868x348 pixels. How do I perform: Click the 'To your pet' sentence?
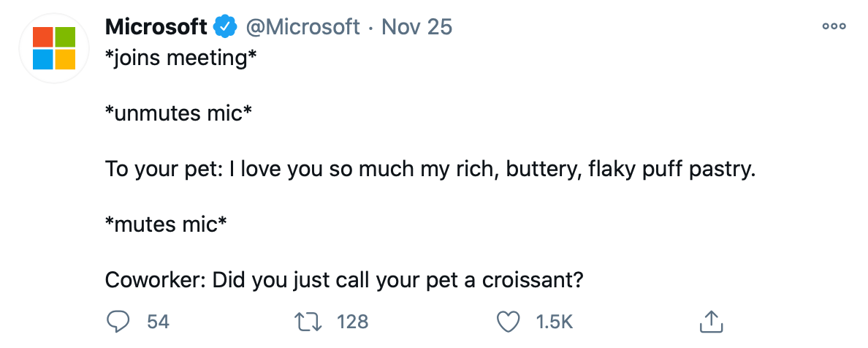click(429, 170)
